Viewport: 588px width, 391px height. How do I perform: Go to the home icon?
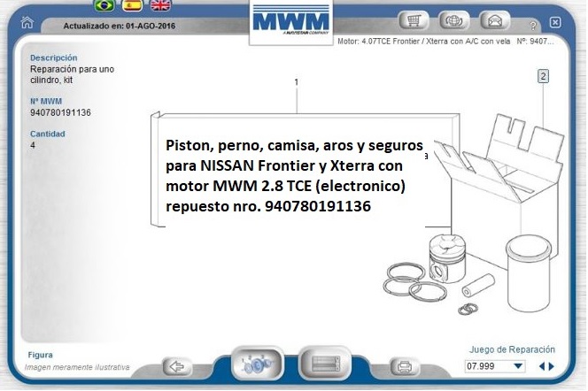point(27,22)
